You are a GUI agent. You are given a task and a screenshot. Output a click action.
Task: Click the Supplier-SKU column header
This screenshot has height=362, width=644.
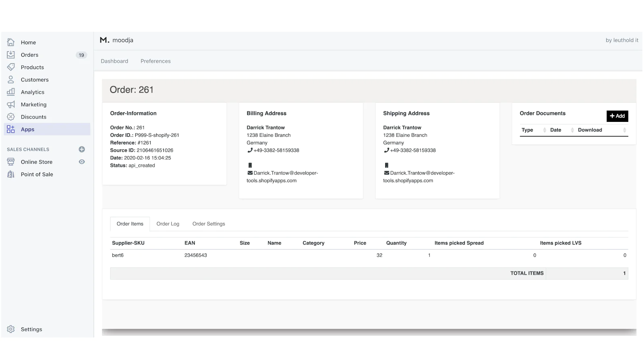(128, 243)
